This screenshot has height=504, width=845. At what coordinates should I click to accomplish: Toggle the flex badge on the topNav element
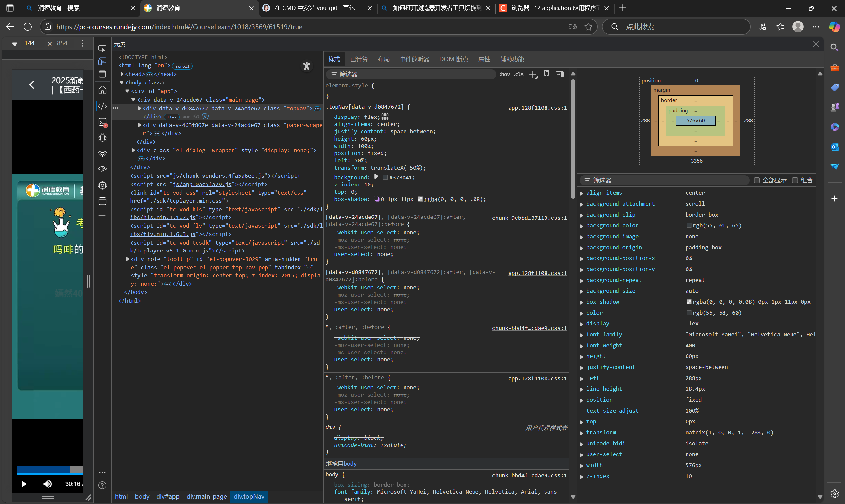point(172,117)
